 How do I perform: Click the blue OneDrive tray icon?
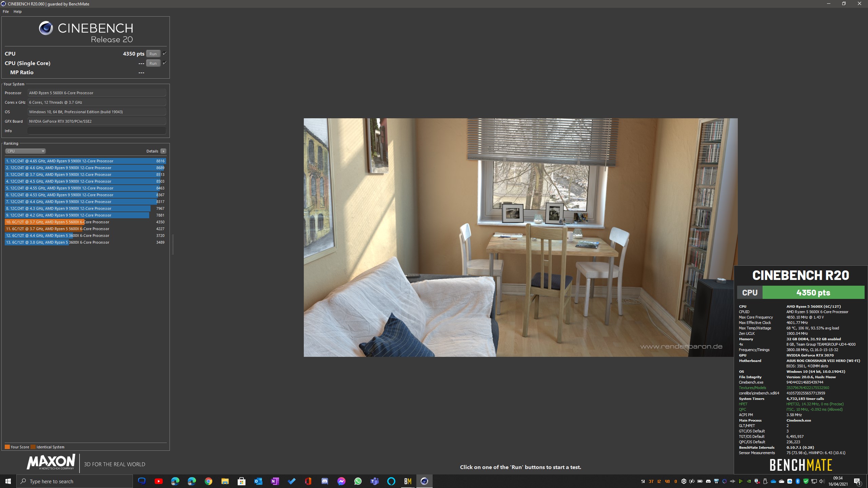tap(773, 481)
